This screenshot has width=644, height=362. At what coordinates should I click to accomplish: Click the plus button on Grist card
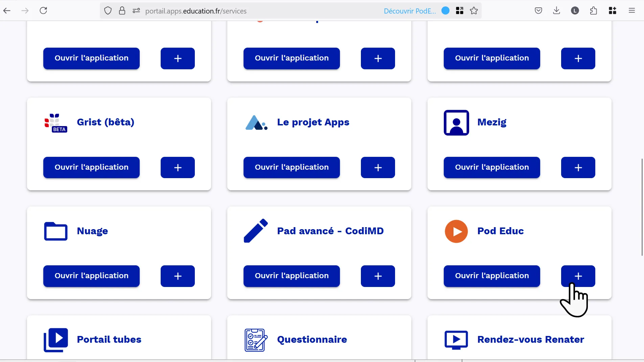[178, 167]
